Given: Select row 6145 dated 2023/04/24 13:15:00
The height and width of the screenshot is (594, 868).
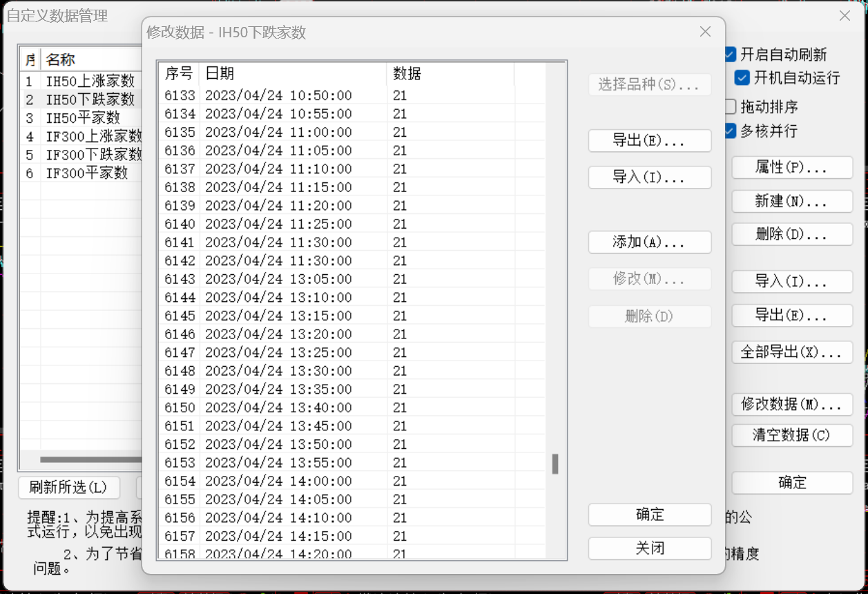Looking at the screenshot, I should 351,316.
